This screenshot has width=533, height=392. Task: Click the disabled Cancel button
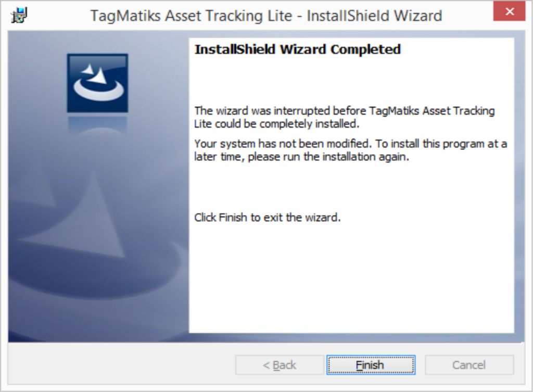click(469, 365)
